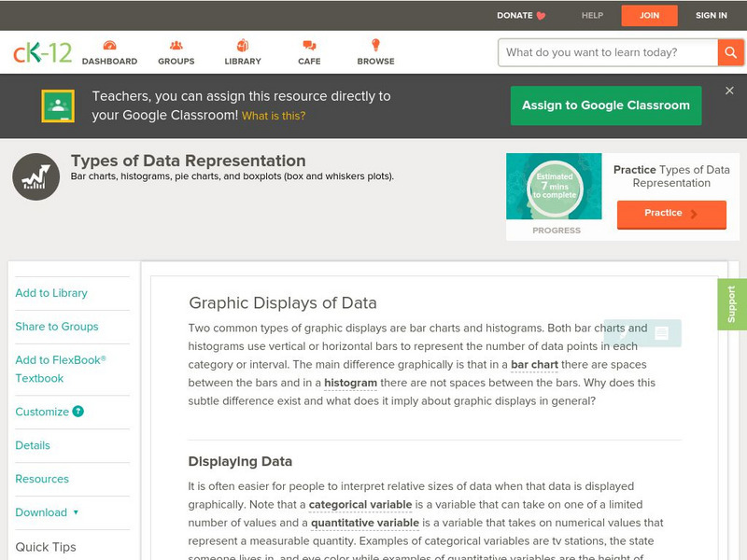Open the Browse lightbulb icon
This screenshot has height=560, width=747.
point(376,45)
